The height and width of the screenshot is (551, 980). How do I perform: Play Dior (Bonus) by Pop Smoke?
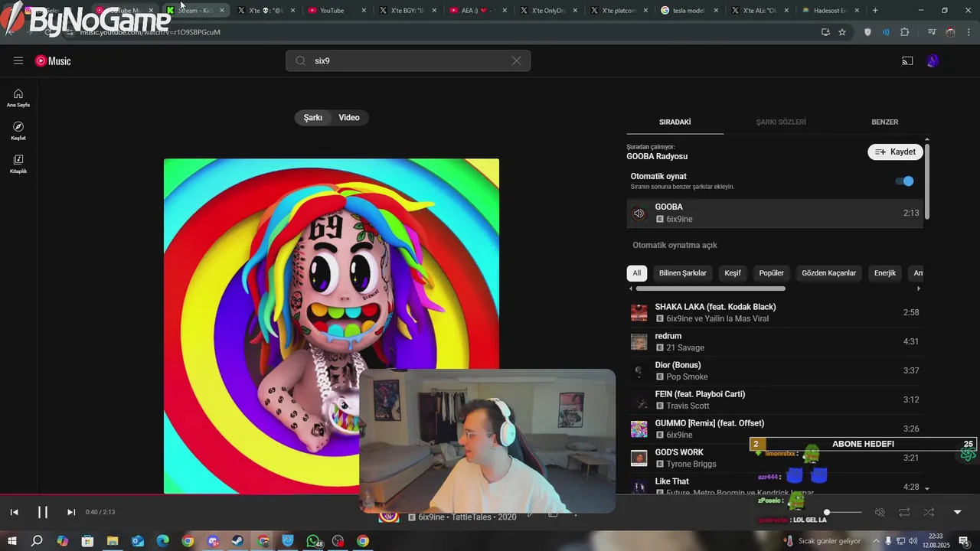[x=775, y=370]
